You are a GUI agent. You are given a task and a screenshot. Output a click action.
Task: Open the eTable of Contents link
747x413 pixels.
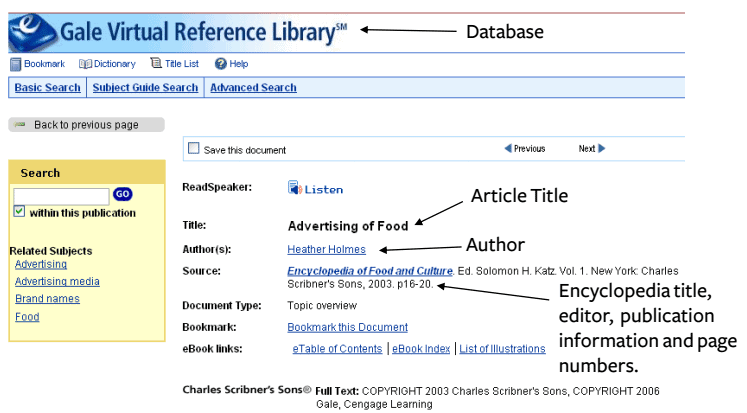pos(337,349)
